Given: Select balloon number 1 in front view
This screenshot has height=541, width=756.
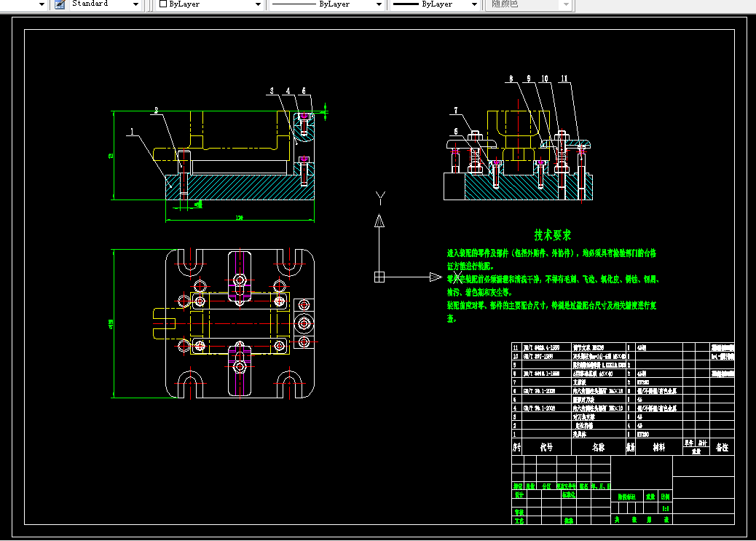Looking at the screenshot, I should (132, 132).
